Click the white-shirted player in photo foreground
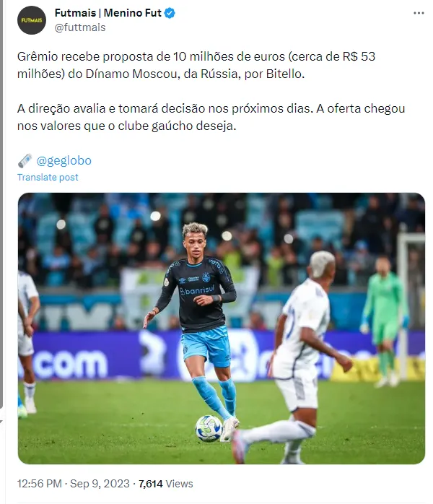 [292, 357]
